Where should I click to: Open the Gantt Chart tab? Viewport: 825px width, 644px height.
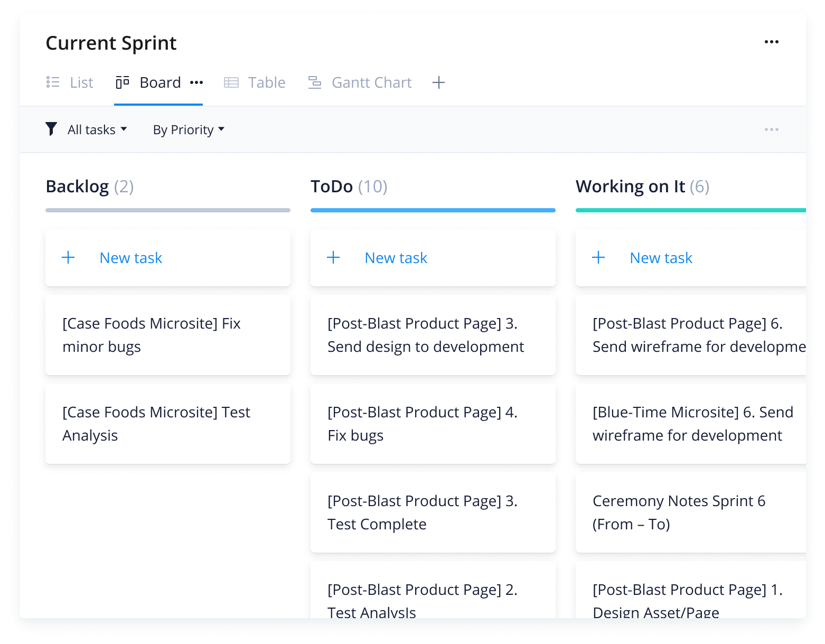tap(360, 82)
